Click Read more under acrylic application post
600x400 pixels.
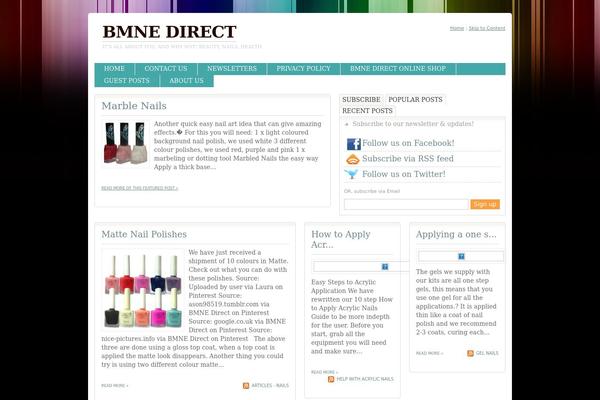coord(324,372)
